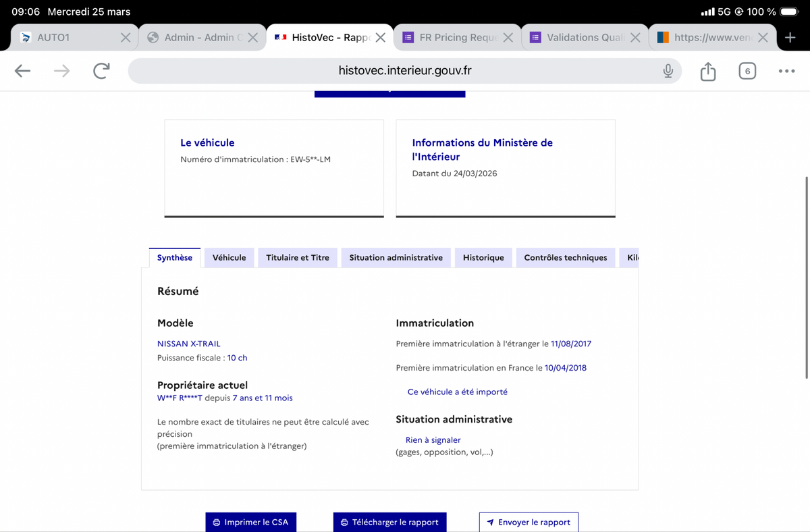
Task: Go back with the browser back arrow
Action: point(23,71)
